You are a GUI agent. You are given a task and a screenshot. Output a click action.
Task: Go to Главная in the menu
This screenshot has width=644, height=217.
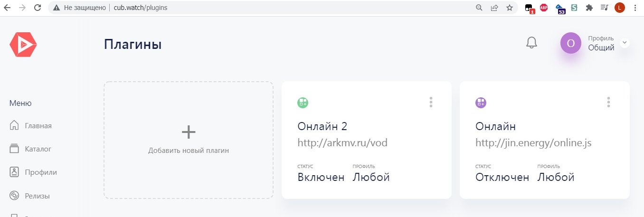pos(38,126)
